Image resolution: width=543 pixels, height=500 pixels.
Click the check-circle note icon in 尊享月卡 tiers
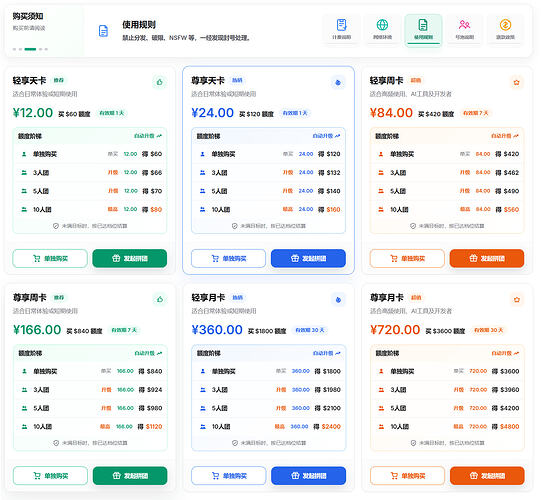pos(413,443)
